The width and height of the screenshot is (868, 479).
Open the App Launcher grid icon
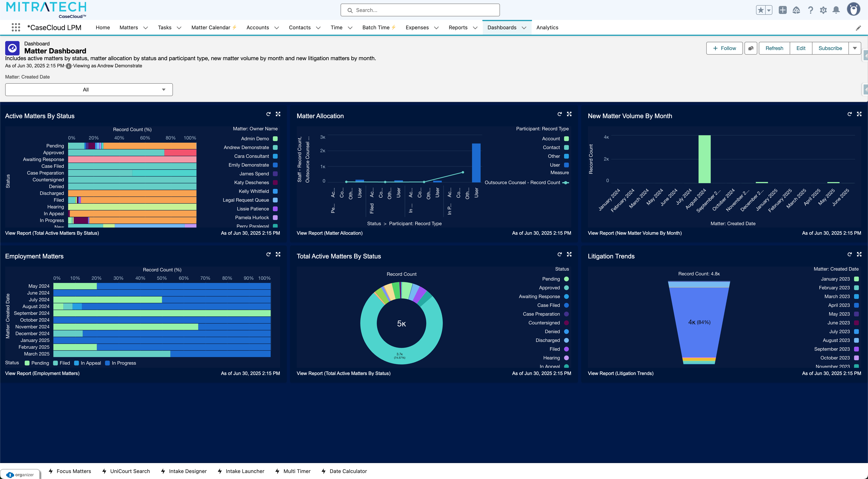(x=16, y=27)
